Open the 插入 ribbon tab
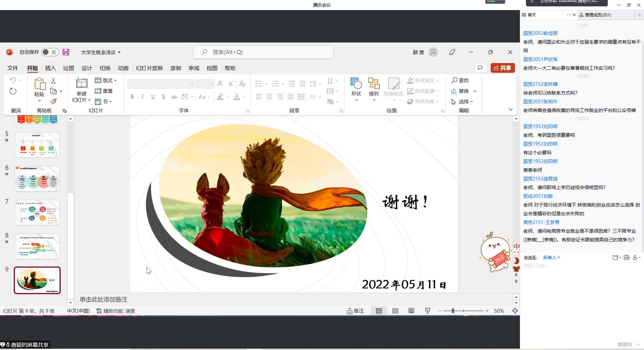Image resolution: width=644 pixels, height=350 pixels. [50, 68]
